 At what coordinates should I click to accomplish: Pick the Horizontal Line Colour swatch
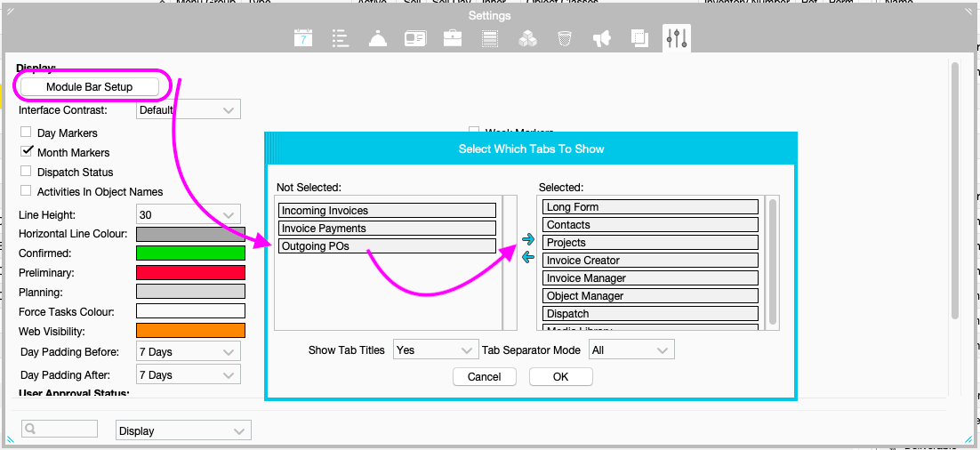point(190,234)
